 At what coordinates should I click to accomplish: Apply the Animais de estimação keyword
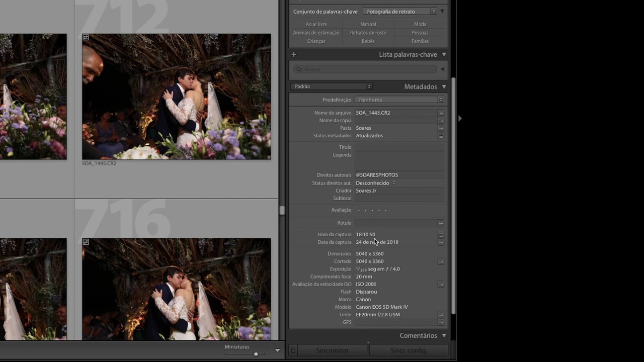[316, 33]
